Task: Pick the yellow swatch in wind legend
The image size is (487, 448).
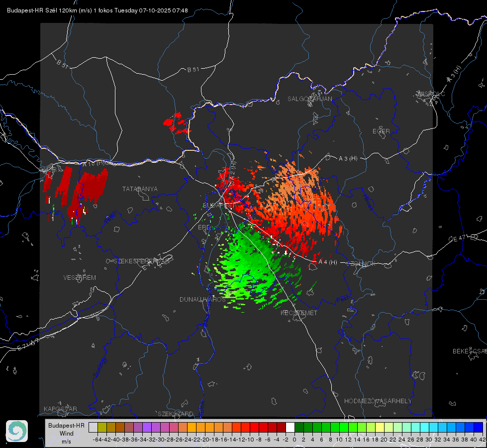Action: (x=380, y=428)
